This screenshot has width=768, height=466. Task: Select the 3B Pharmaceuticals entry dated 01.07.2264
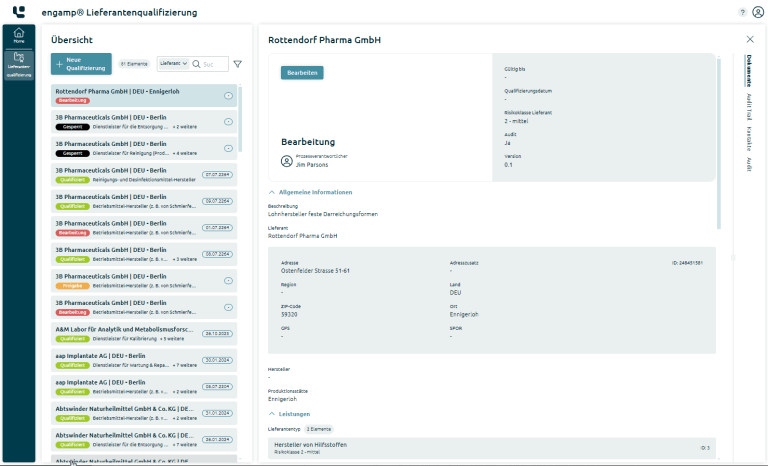point(144,227)
